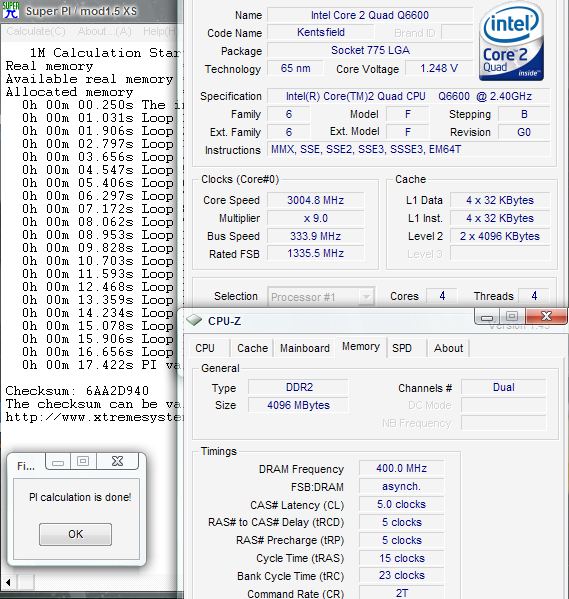Click the L1 Data value 4 x 32 KBytes

(x=500, y=200)
